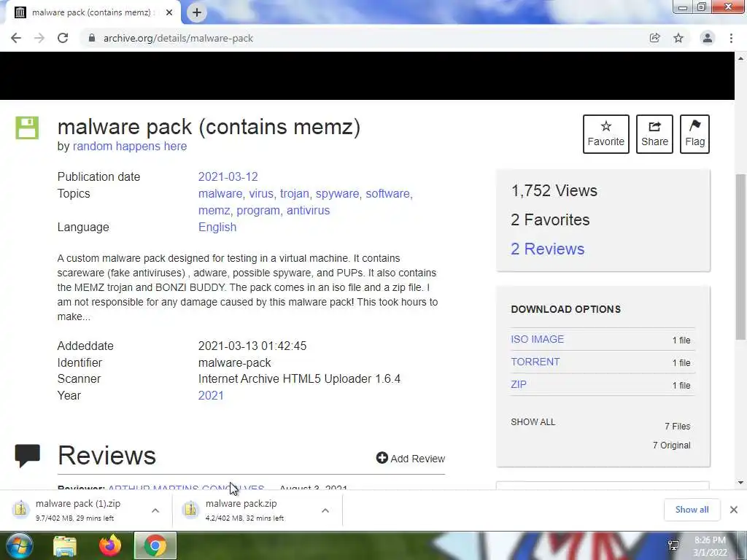Click SHOW ALL files link
The width and height of the screenshot is (747, 560).
(x=533, y=422)
